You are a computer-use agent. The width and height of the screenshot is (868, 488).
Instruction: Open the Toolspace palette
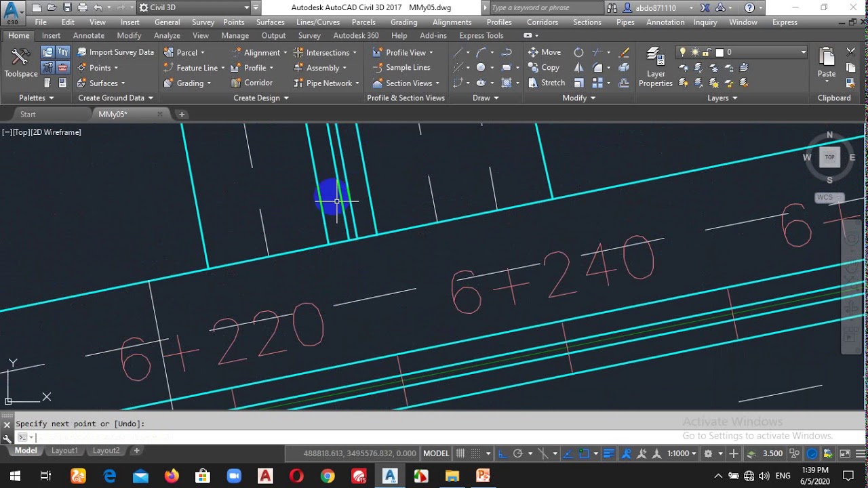tap(20, 63)
